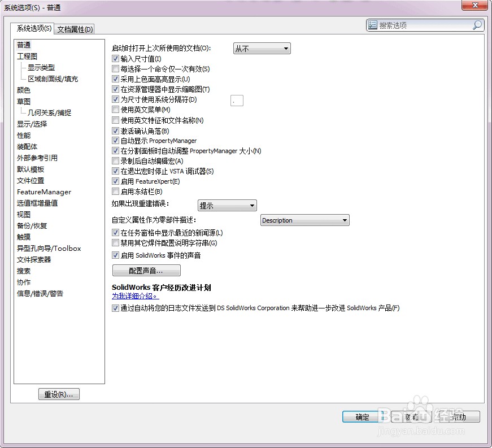Open the 提示 rebuild error dropdown
Screen dimensions: 492x448
pos(227,206)
